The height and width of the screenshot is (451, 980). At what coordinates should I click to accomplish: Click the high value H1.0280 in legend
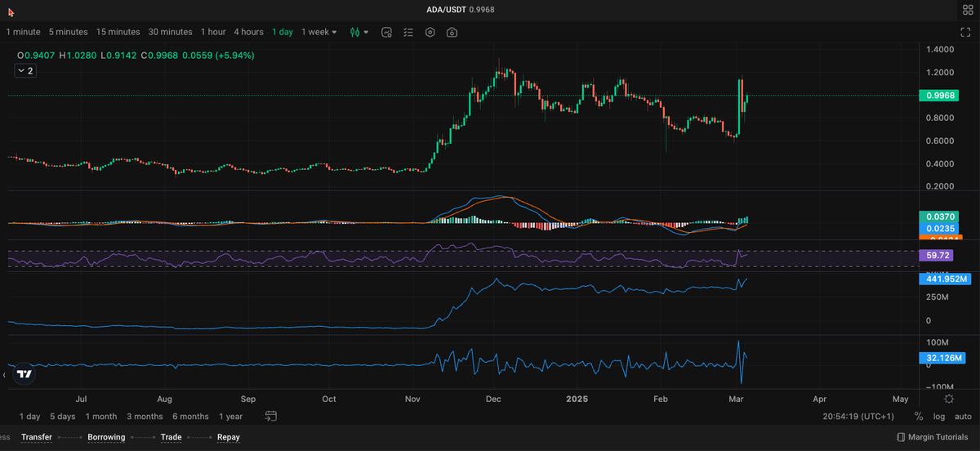click(78, 56)
